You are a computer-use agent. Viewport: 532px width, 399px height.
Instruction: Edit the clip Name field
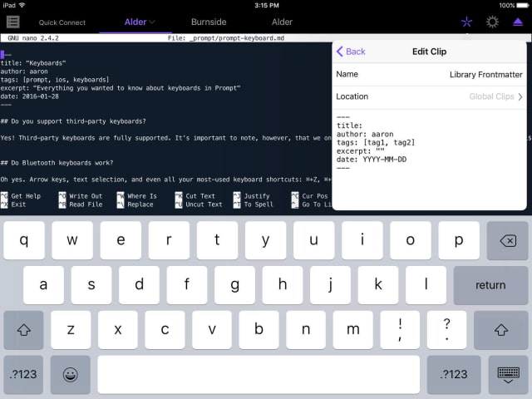[x=429, y=74]
